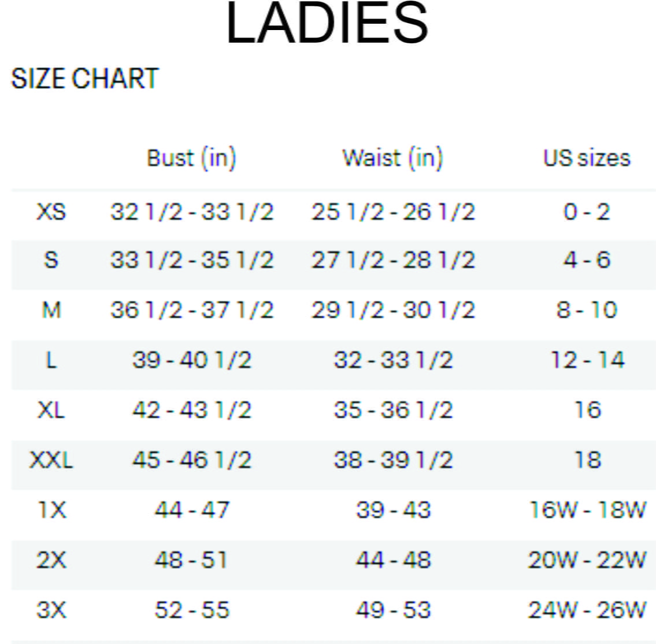Image resolution: width=656 pixels, height=644 pixels.
Task: Select the M size row label
Action: pyautogui.click(x=51, y=310)
